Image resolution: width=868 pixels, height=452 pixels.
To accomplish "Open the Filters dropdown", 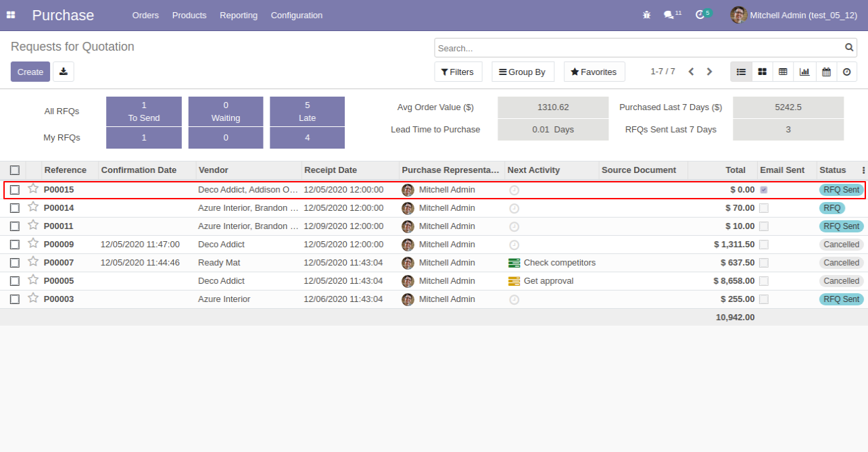I will click(458, 72).
